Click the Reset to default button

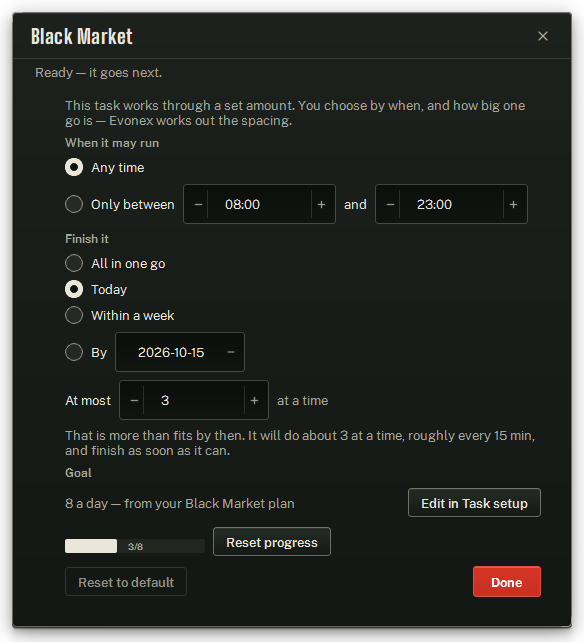click(126, 582)
